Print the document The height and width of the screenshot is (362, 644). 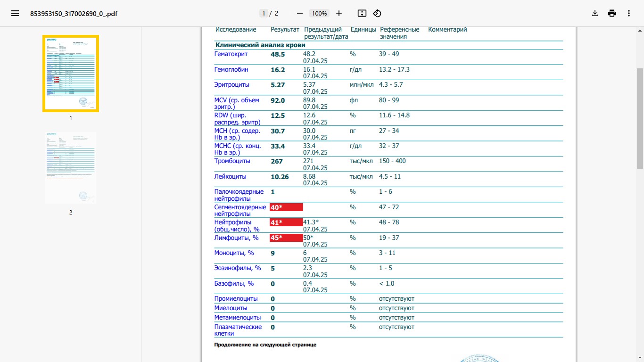pyautogui.click(x=612, y=13)
